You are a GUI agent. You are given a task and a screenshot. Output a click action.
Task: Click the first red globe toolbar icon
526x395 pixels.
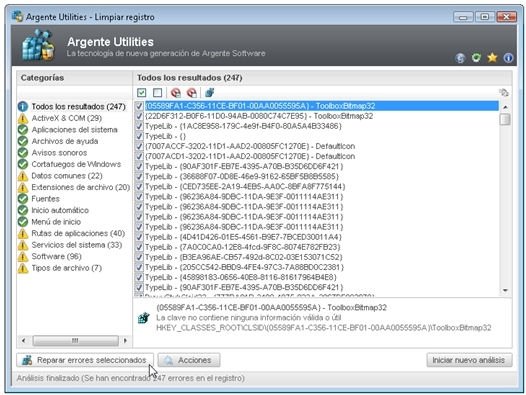(175, 93)
